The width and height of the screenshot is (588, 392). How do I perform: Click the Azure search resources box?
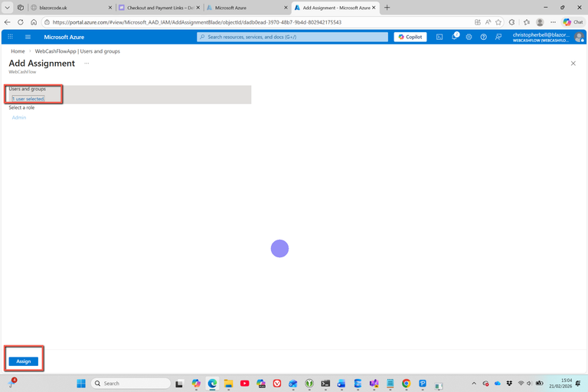[292, 37]
